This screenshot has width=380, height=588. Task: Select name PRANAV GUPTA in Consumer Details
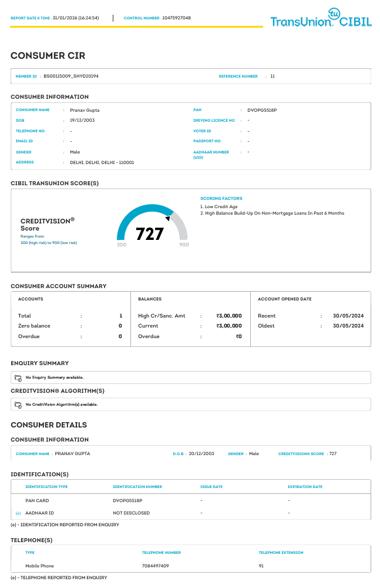72,454
